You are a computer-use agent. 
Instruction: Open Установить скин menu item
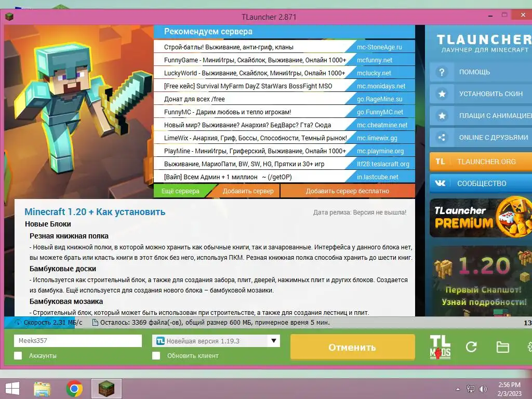pos(481,94)
